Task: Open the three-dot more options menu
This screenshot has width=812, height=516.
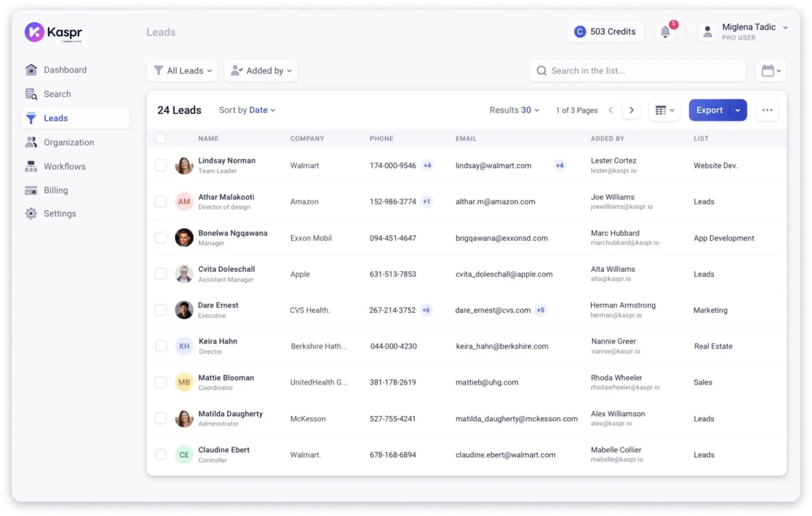Action: coord(767,110)
